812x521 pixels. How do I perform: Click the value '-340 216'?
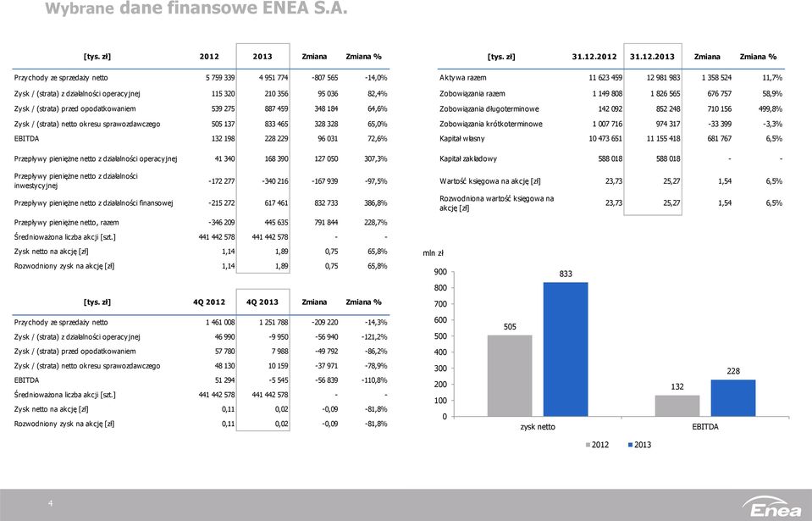click(275, 181)
